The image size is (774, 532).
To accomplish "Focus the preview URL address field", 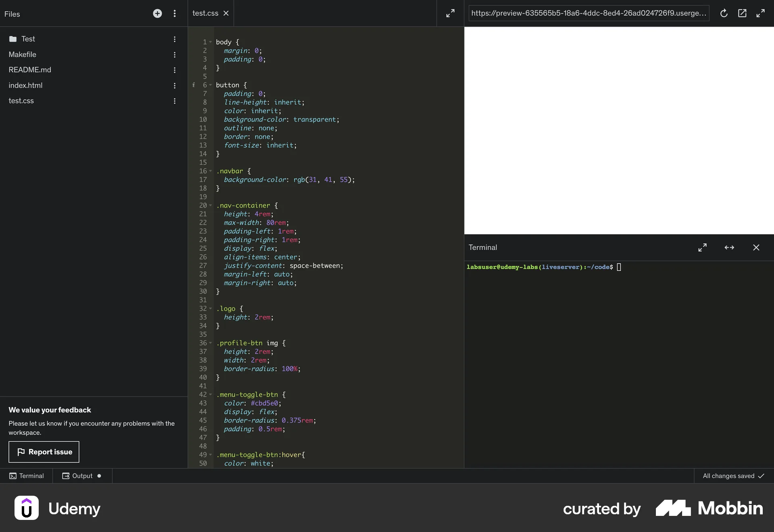I will coord(588,13).
